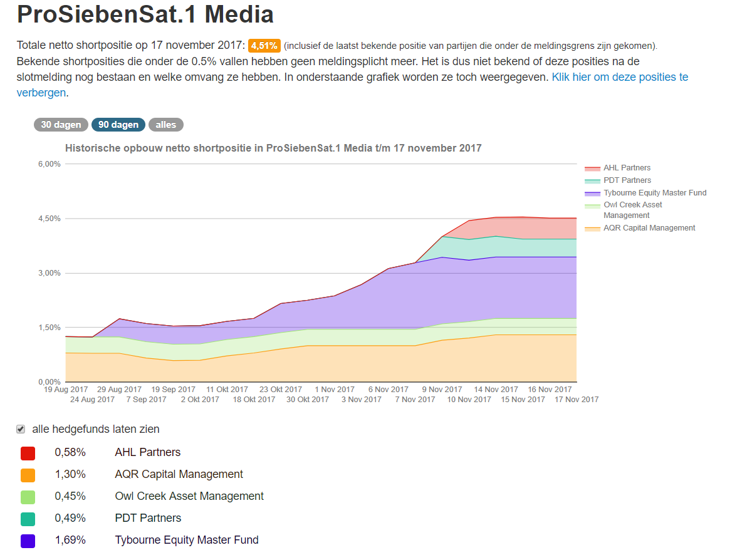Screen dimensions: 752x560
Task: Click 'Owl Creek Asset Management' in fund list
Action: coord(189,496)
